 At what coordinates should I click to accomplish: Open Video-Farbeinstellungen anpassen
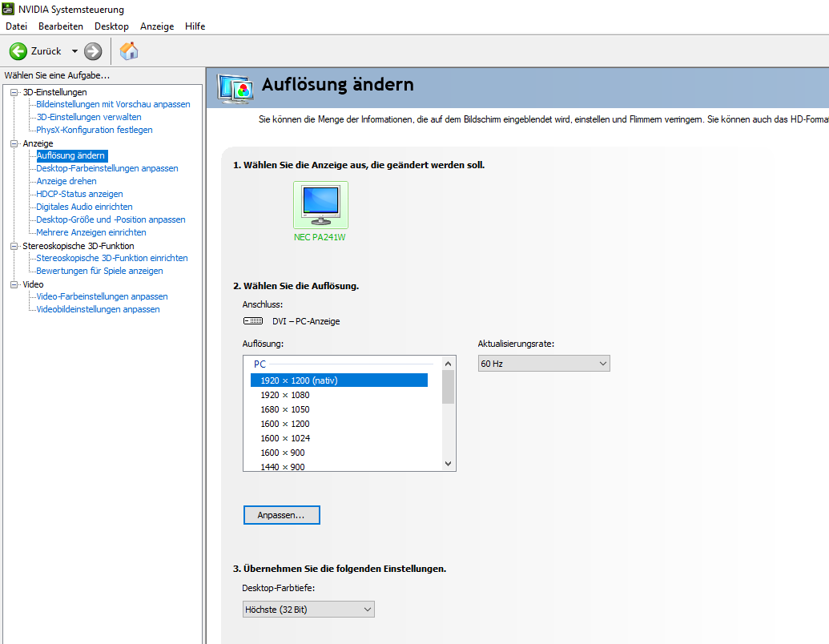point(102,296)
